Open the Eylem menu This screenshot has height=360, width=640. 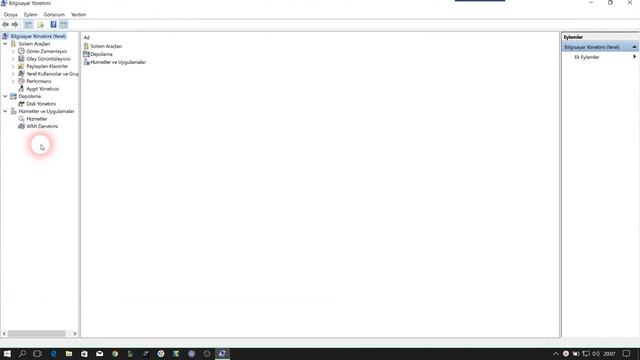click(31, 14)
